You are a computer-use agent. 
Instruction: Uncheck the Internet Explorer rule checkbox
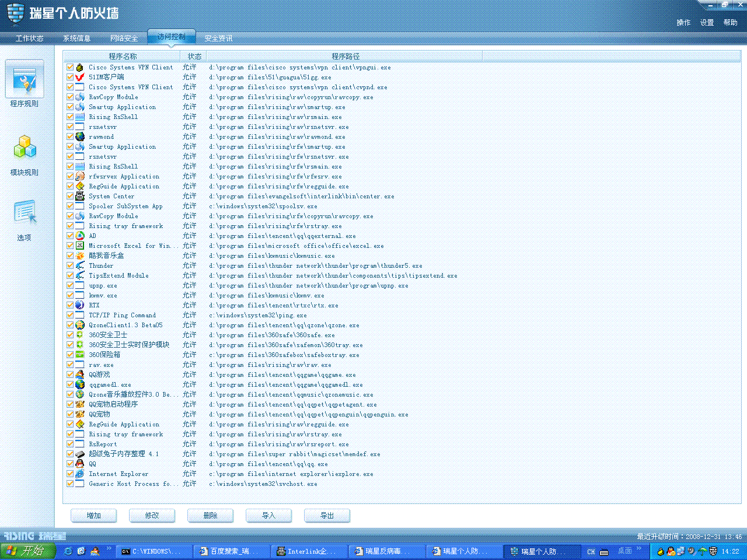[x=70, y=474]
